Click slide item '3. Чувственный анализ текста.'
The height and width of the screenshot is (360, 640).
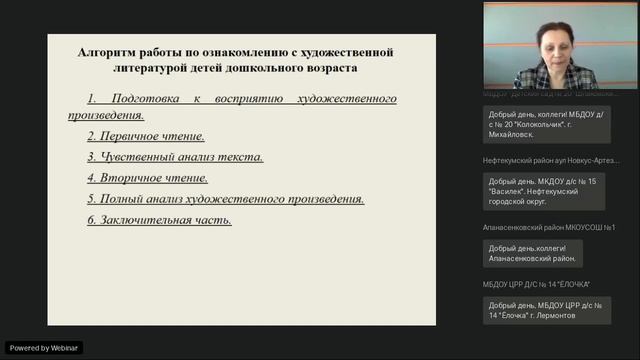[x=175, y=157]
